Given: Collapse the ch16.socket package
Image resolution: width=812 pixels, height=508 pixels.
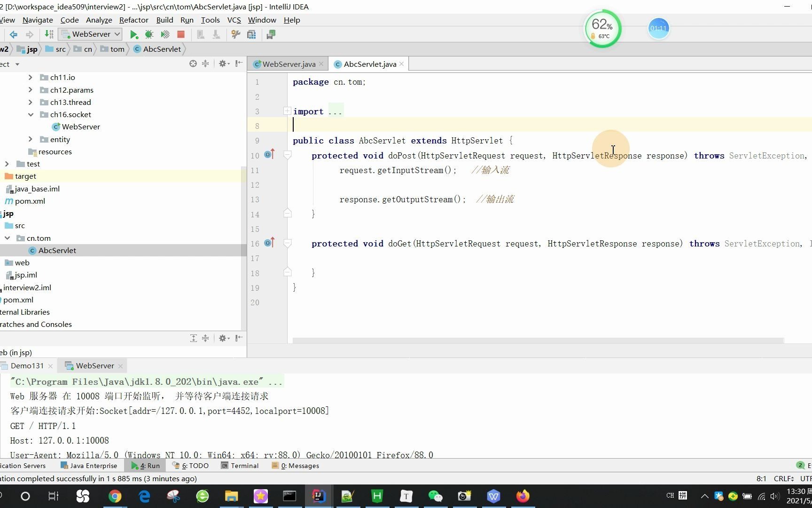Looking at the screenshot, I should (31, 114).
